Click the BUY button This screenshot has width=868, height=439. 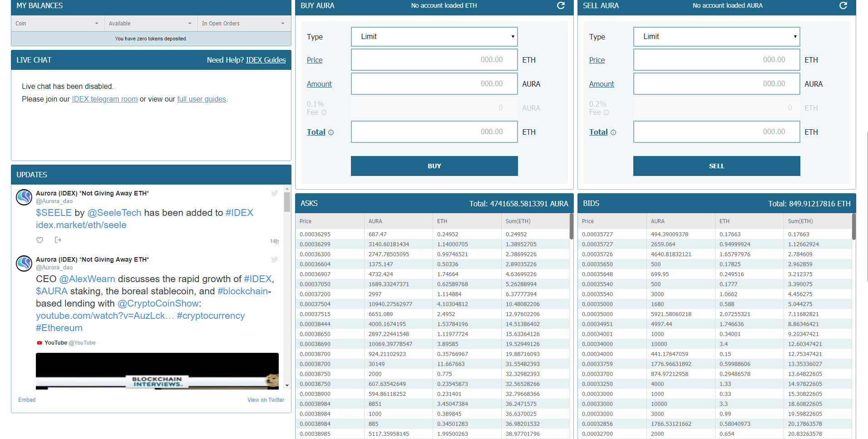(434, 166)
